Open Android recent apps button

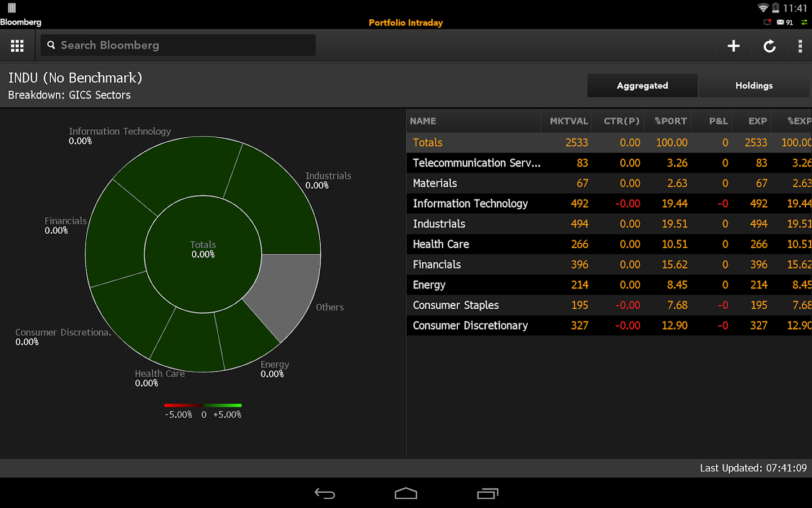pos(488,493)
